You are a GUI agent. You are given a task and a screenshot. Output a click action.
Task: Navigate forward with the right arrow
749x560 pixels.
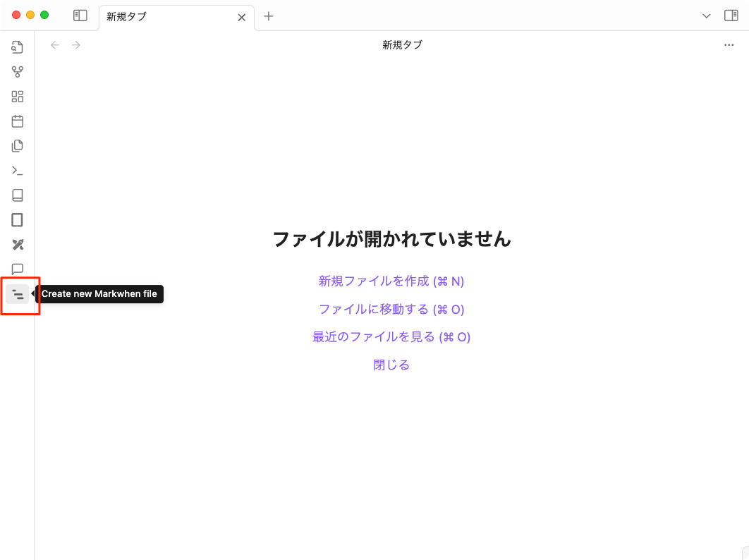(76, 45)
